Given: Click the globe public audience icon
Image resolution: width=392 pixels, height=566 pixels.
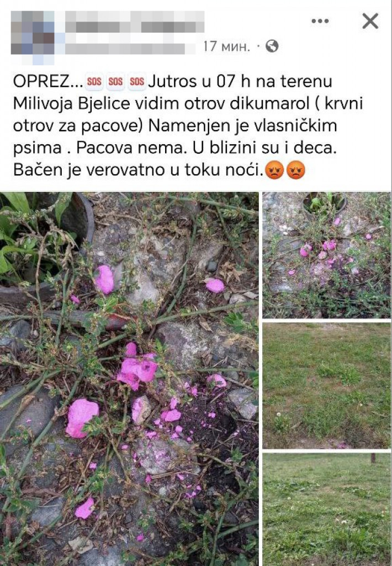Looking at the screenshot, I should [272, 46].
